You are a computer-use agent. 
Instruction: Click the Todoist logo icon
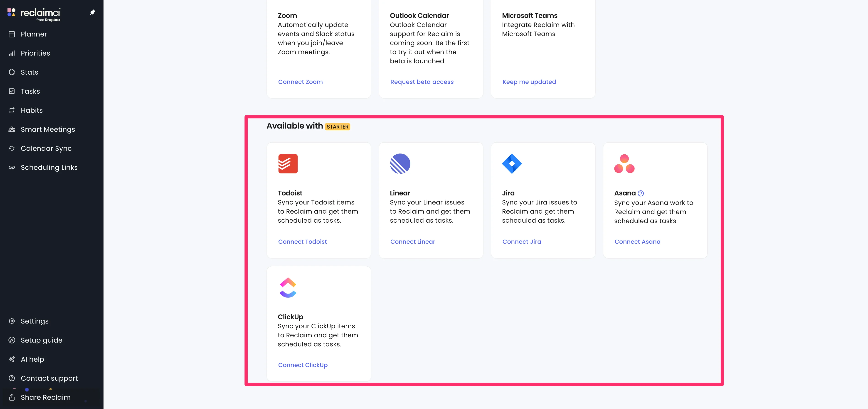pyautogui.click(x=288, y=164)
